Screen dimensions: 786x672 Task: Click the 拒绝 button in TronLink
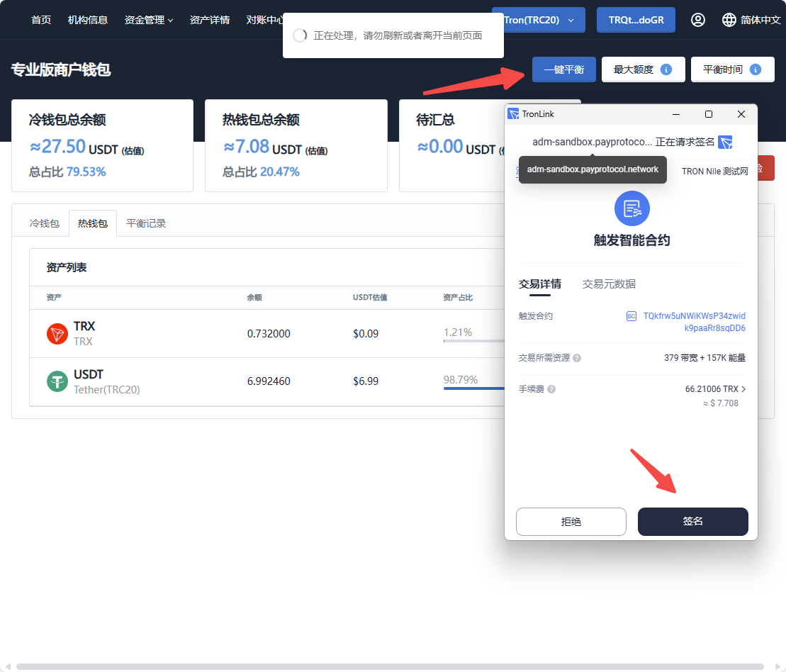point(571,522)
